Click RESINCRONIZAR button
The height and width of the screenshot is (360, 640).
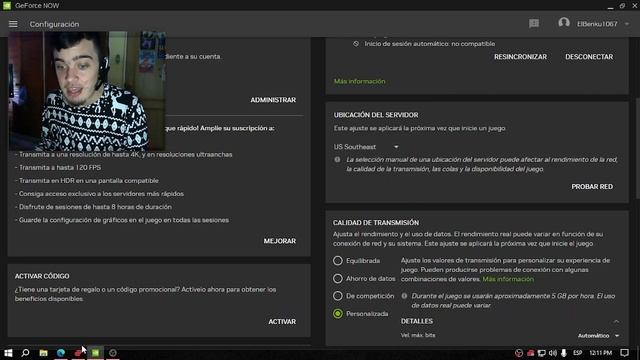520,57
